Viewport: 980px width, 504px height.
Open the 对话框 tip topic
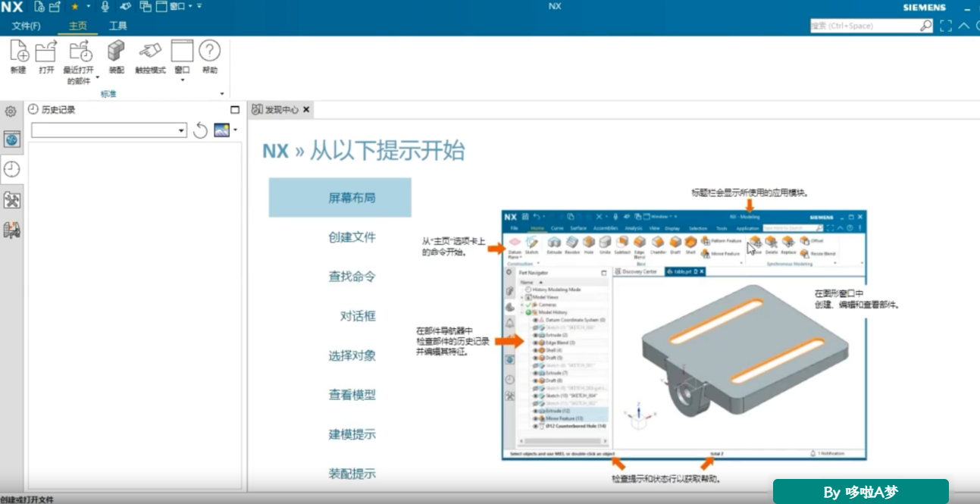coord(358,316)
